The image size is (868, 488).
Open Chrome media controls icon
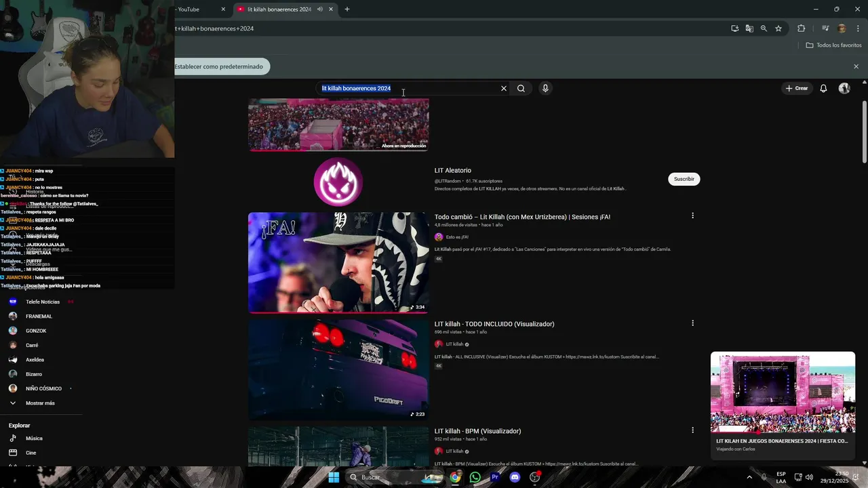point(825,28)
